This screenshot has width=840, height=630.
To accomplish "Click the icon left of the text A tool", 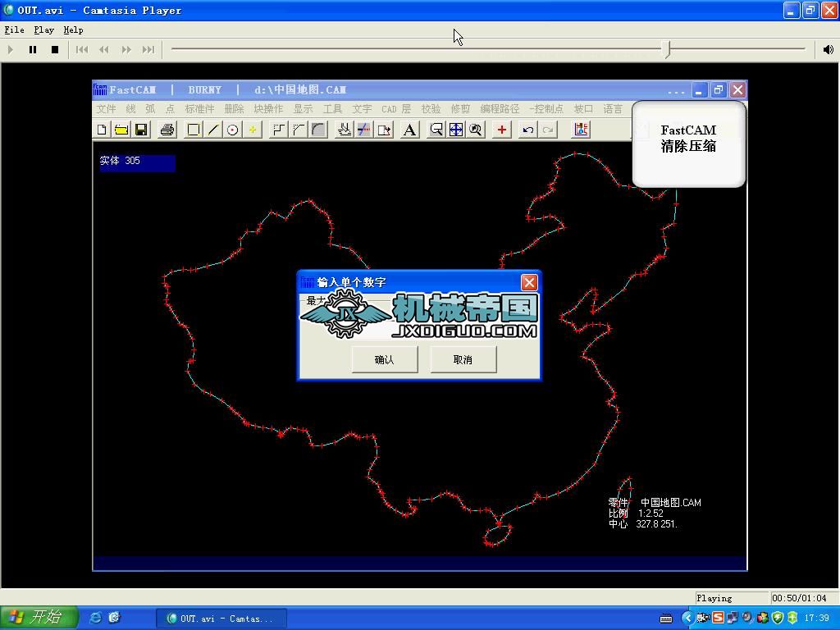I will pyautogui.click(x=384, y=129).
